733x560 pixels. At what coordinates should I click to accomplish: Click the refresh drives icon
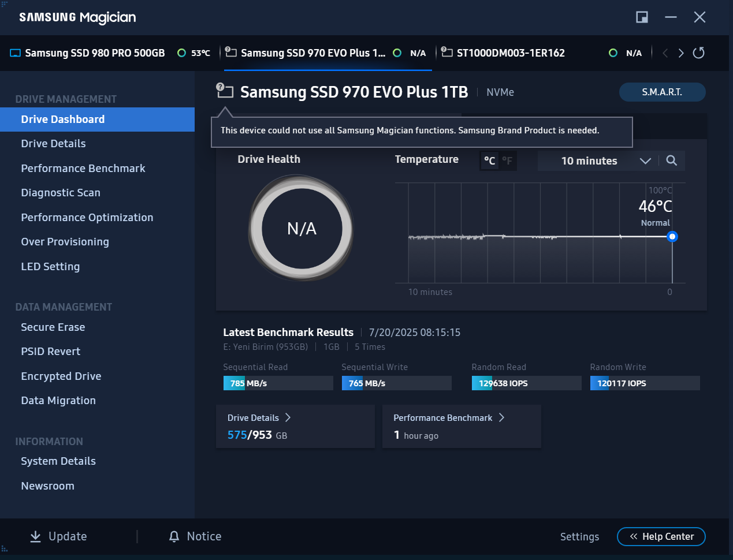pyautogui.click(x=698, y=53)
